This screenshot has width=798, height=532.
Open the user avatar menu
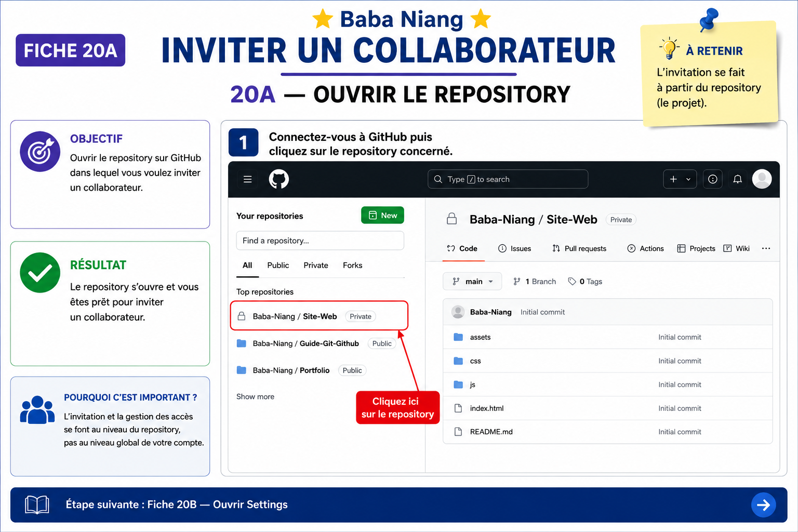762,179
